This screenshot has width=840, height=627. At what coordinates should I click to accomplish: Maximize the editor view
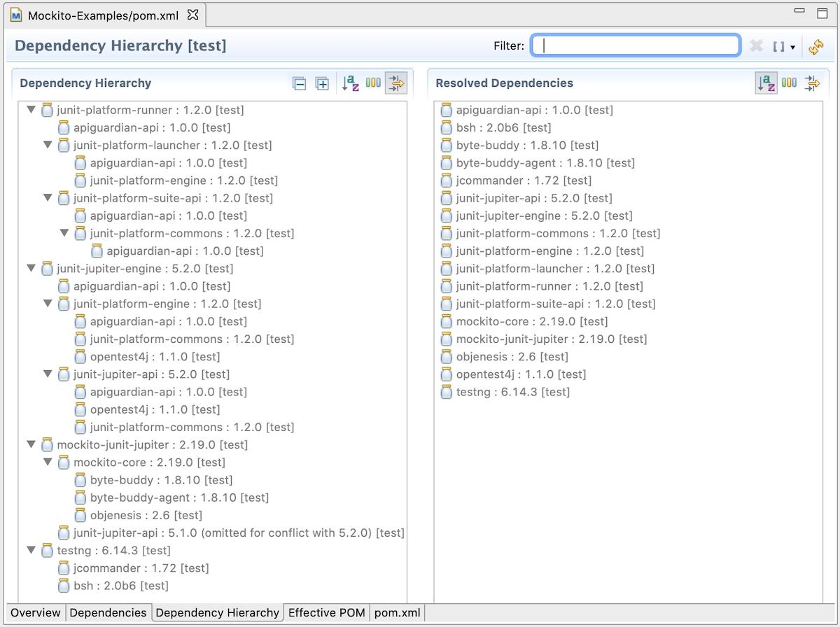click(x=822, y=13)
